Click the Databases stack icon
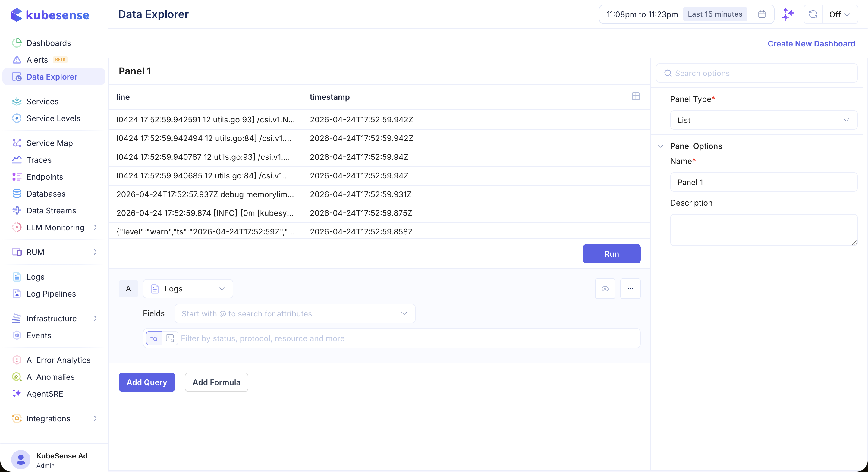This screenshot has height=472, width=868. [17, 194]
